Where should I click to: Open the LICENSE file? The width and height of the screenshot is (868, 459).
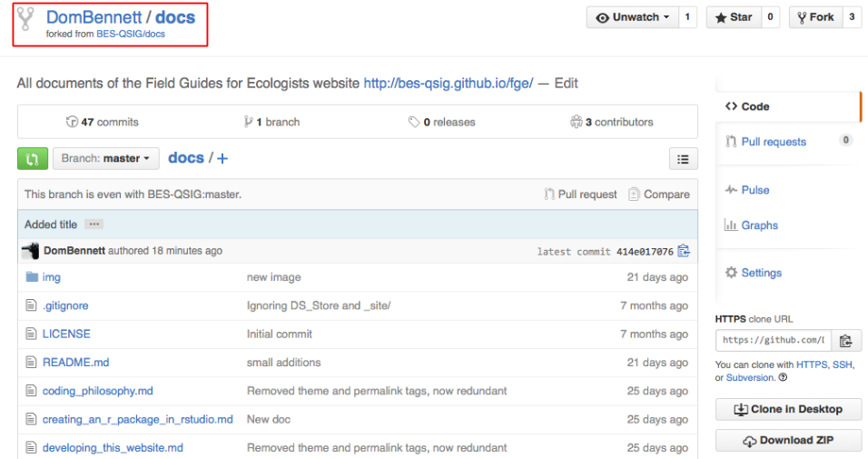pyautogui.click(x=66, y=334)
